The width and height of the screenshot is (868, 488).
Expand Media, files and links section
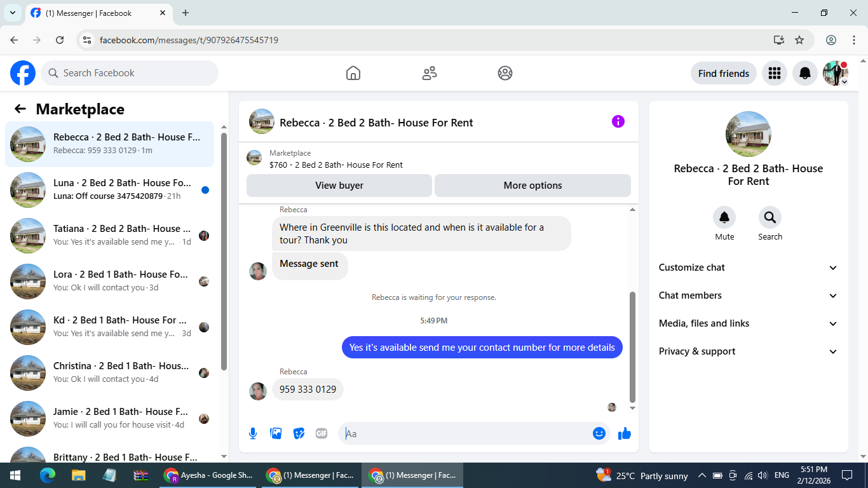[749, 323]
